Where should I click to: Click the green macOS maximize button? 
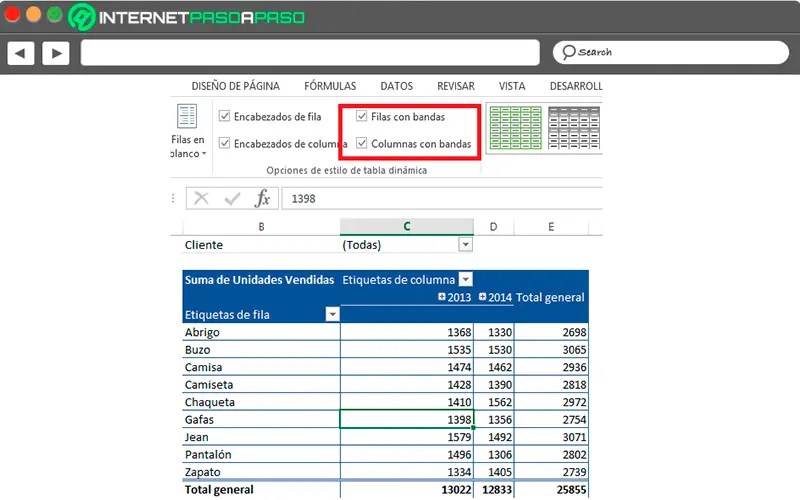55,14
